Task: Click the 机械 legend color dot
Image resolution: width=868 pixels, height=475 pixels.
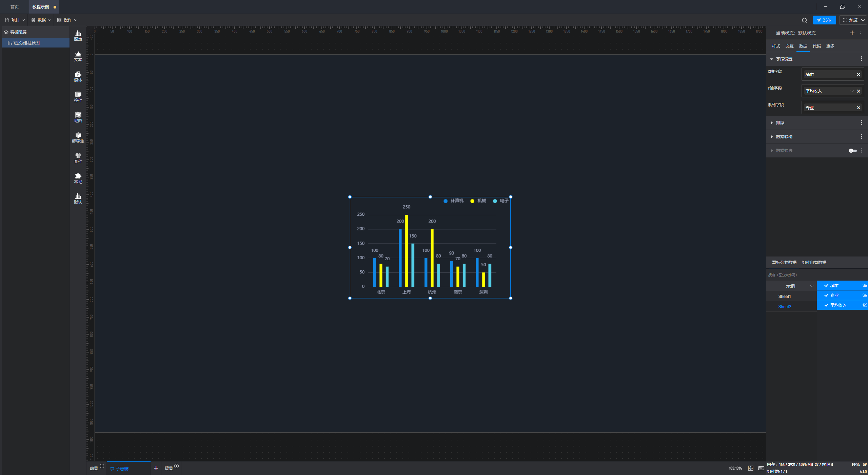Action: pyautogui.click(x=472, y=201)
